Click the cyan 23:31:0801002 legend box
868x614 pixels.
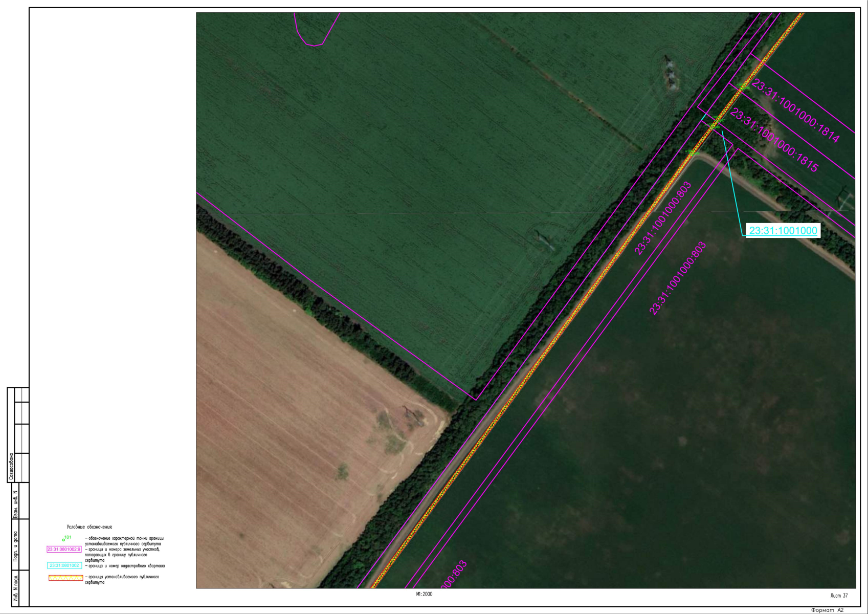click(64, 565)
